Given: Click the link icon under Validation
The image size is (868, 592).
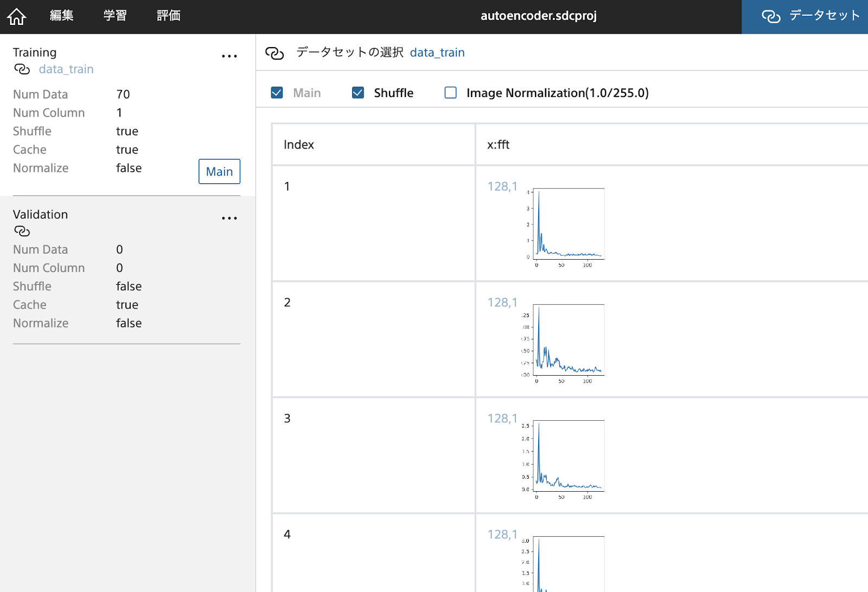Looking at the screenshot, I should [x=22, y=231].
